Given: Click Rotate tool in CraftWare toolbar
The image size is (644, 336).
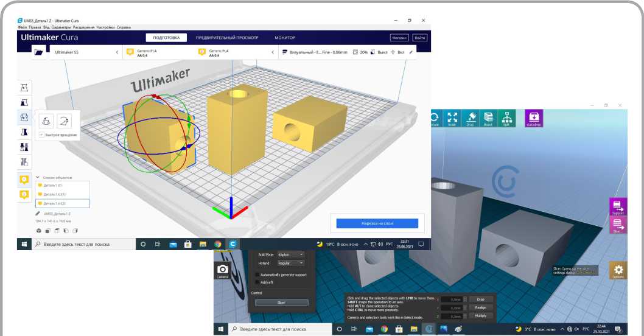Looking at the screenshot, I should click(435, 118).
